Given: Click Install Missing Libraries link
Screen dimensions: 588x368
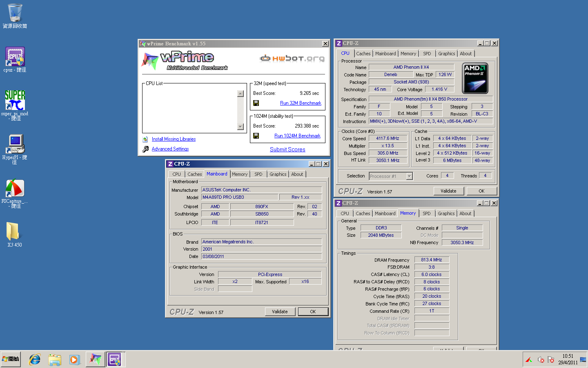Looking at the screenshot, I should point(174,139).
